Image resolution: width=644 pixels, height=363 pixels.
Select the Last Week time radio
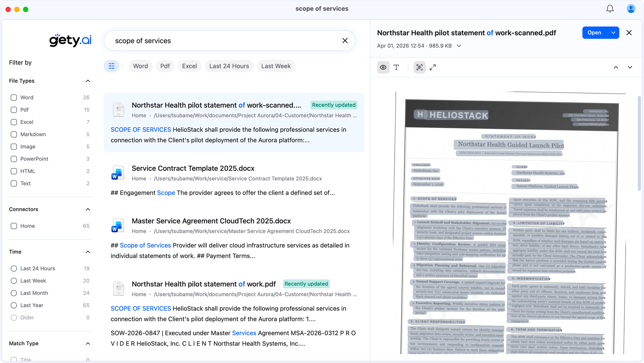point(14,281)
